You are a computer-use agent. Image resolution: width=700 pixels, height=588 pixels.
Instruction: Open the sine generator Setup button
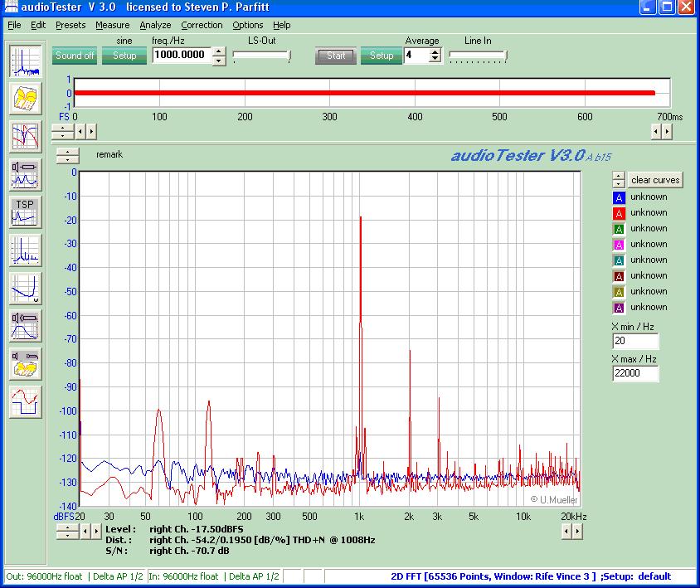[x=124, y=56]
